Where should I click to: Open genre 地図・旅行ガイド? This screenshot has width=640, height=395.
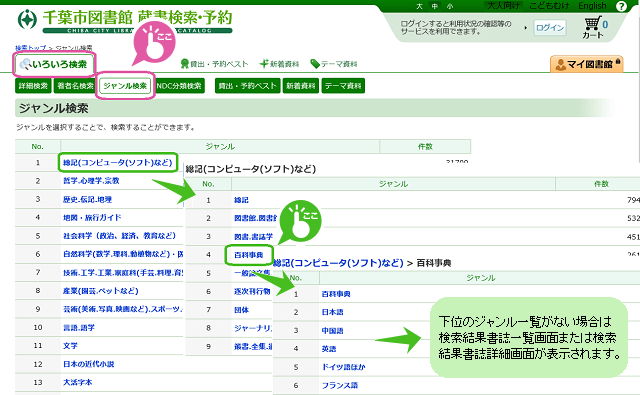92,217
